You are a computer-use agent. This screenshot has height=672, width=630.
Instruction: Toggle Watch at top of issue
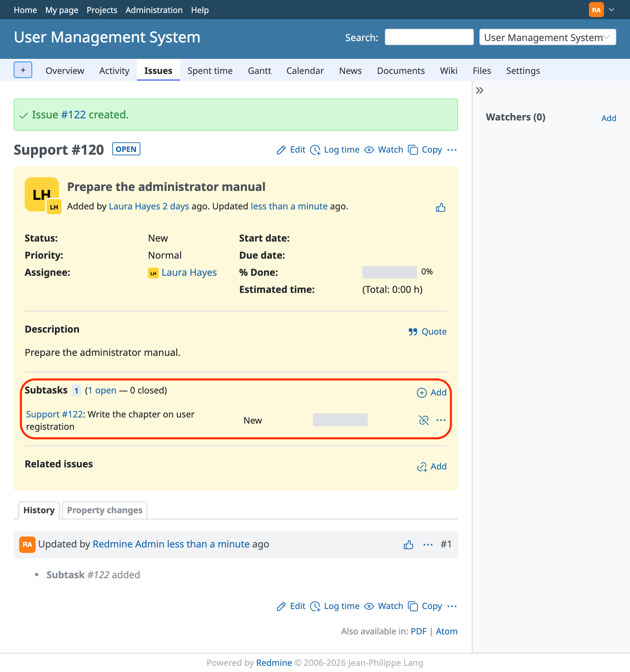pyautogui.click(x=383, y=150)
